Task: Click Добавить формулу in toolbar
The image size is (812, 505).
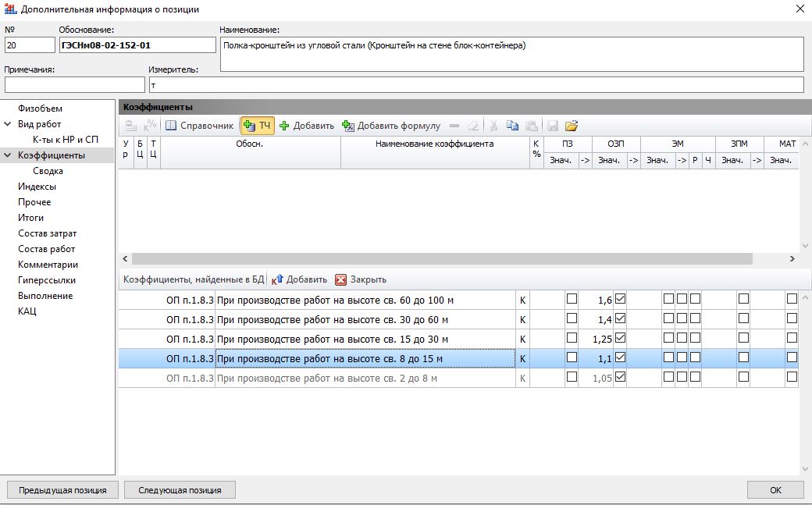Action: 391,126
